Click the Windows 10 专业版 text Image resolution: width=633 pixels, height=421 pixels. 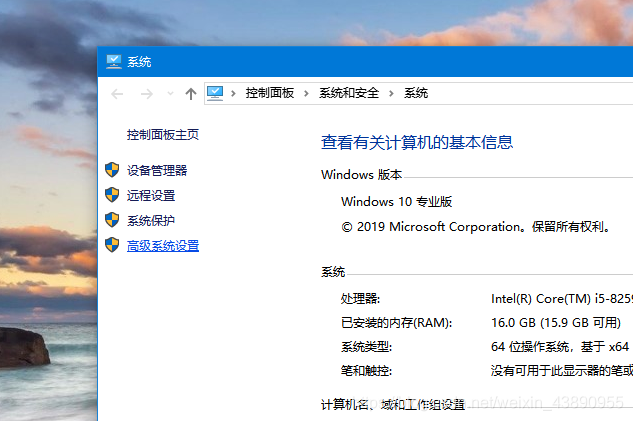(x=396, y=201)
